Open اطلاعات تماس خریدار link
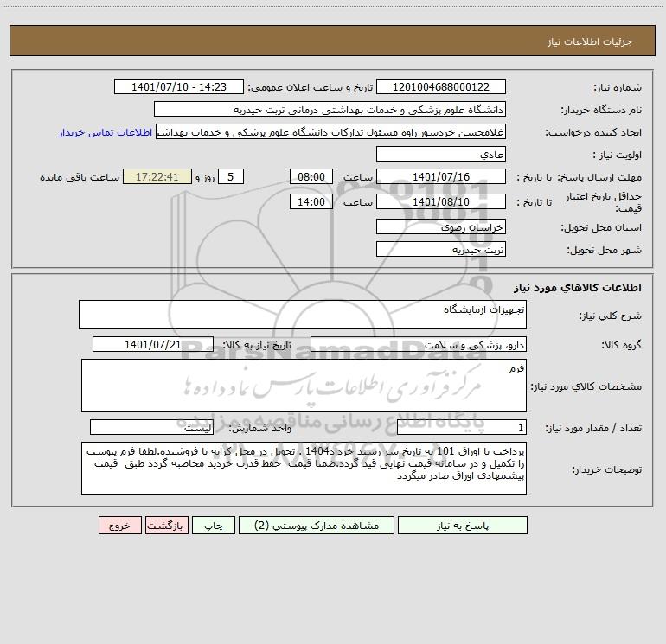666x644 pixels. pos(106,132)
